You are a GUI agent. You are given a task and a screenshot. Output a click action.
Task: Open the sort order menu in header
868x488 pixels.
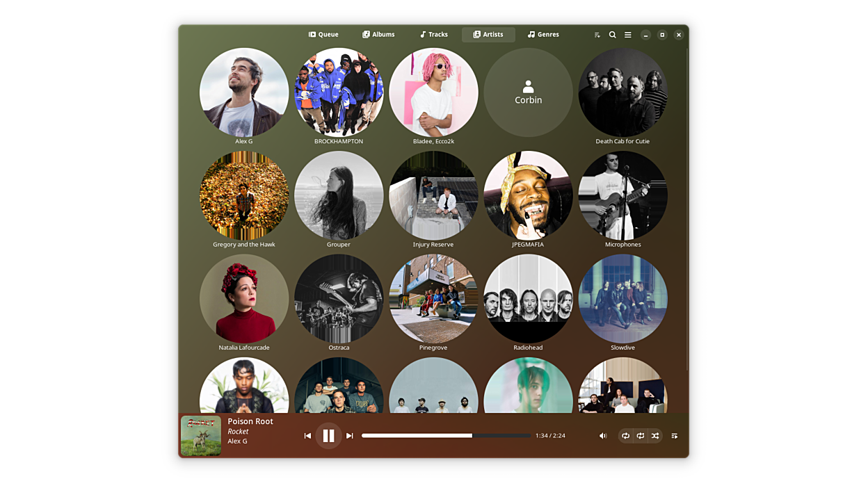(x=597, y=35)
